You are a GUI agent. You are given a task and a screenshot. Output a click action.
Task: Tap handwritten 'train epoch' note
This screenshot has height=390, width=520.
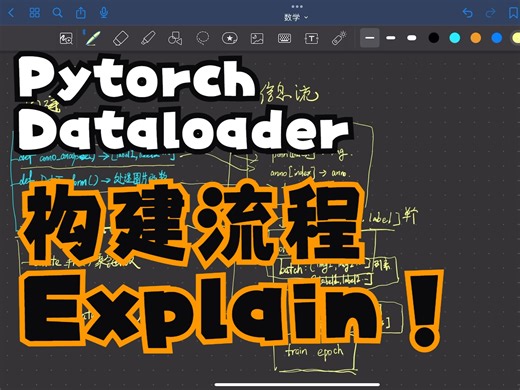click(314, 352)
